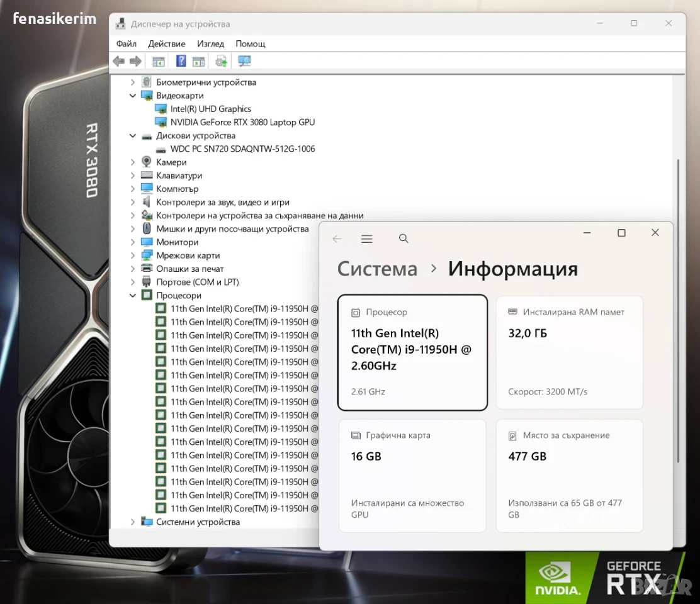This screenshot has width=700, height=604.
Task: Click the Back arrow in Device Manager toolbar
Action: tap(119, 61)
